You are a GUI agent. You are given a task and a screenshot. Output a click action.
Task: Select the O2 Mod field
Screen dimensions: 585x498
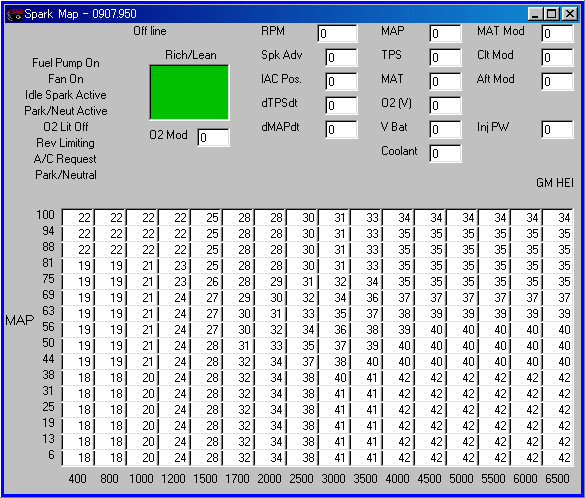pos(213,138)
